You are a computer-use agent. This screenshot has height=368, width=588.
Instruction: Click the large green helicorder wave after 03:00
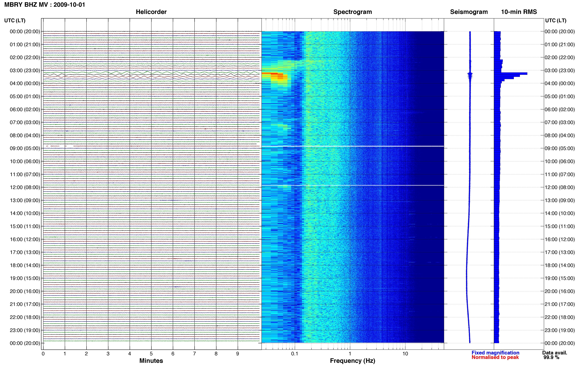(151, 73)
